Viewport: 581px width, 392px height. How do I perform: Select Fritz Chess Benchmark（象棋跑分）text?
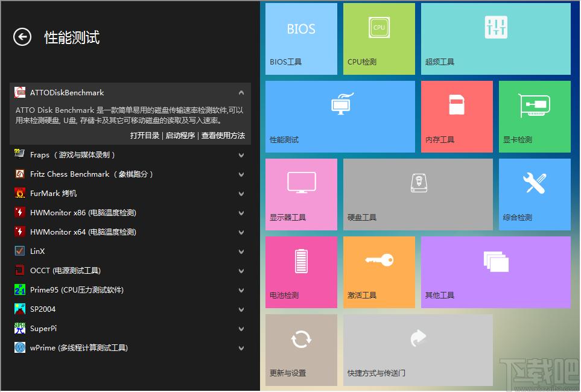click(92, 174)
